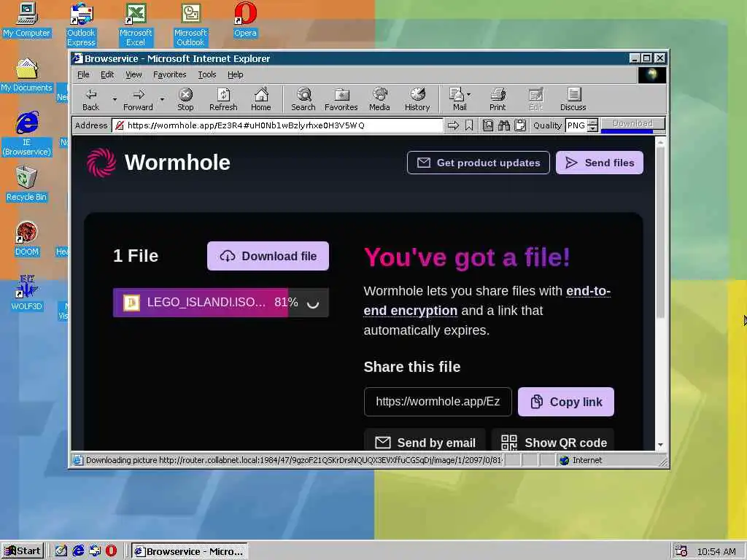747x560 pixels.
Task: Click Send by email button
Action: coord(425,440)
